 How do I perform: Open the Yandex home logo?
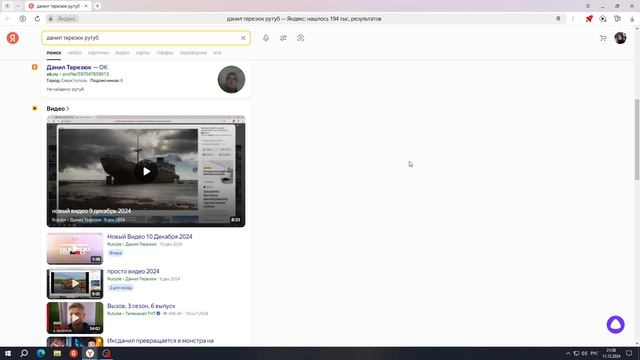[13, 38]
